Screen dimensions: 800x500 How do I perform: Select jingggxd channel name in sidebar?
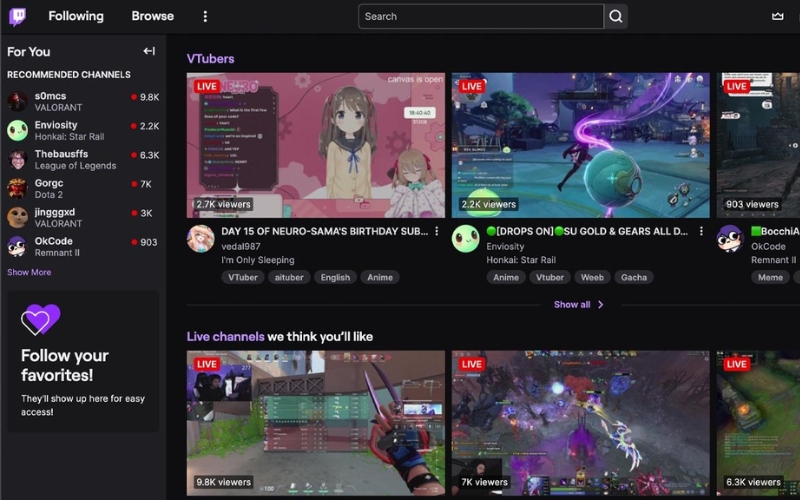click(55, 212)
